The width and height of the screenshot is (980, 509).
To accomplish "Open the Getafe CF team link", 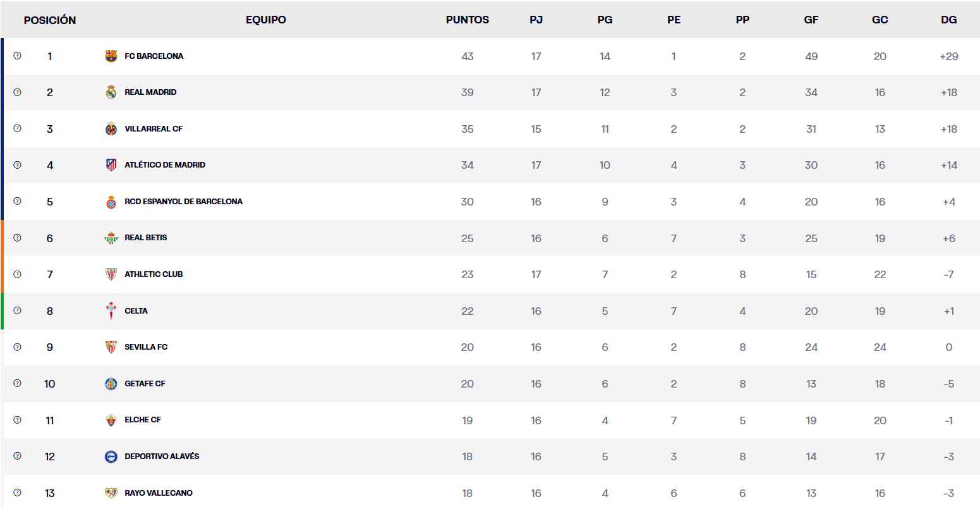I will tap(145, 384).
